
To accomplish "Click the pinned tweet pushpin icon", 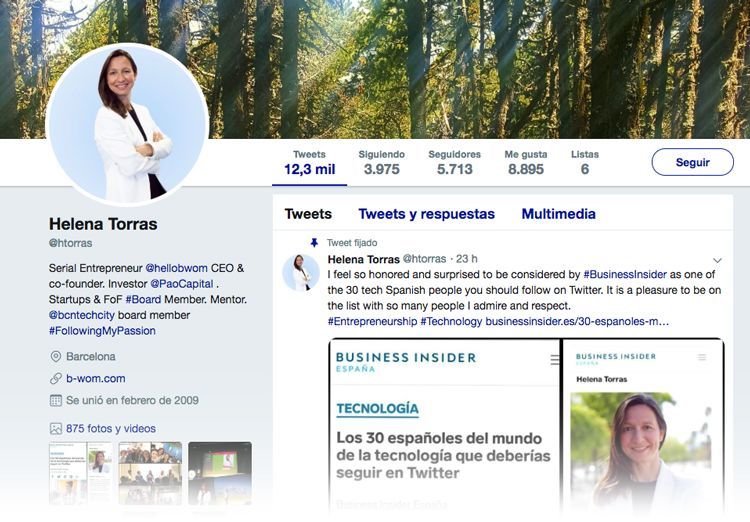I will click(x=314, y=243).
